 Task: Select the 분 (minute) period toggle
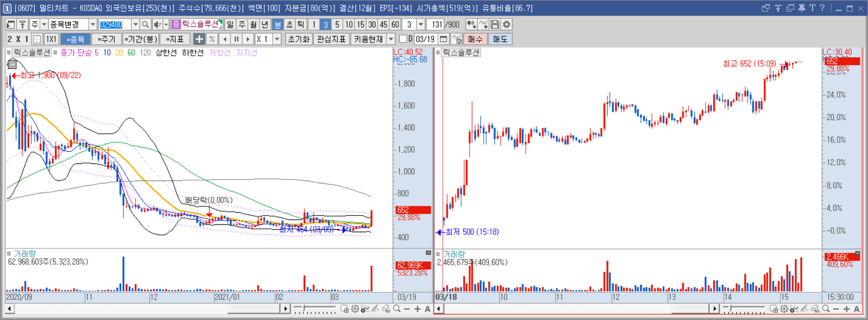pyautogui.click(x=277, y=24)
